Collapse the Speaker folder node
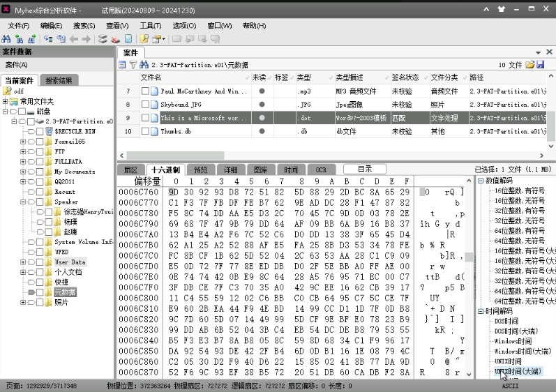The height and width of the screenshot is (392, 556). coord(23,202)
